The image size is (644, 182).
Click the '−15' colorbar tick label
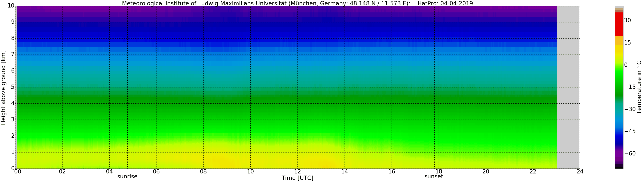[630, 87]
